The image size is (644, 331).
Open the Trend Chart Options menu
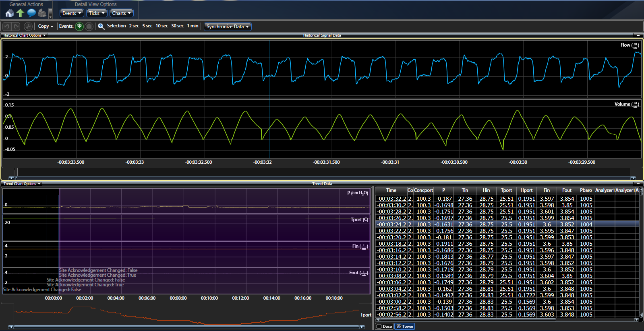click(x=22, y=184)
